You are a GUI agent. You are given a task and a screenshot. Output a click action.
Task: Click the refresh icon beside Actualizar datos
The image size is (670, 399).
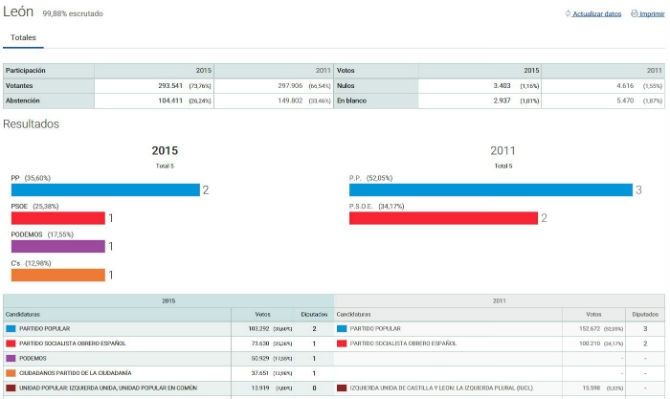click(x=568, y=14)
